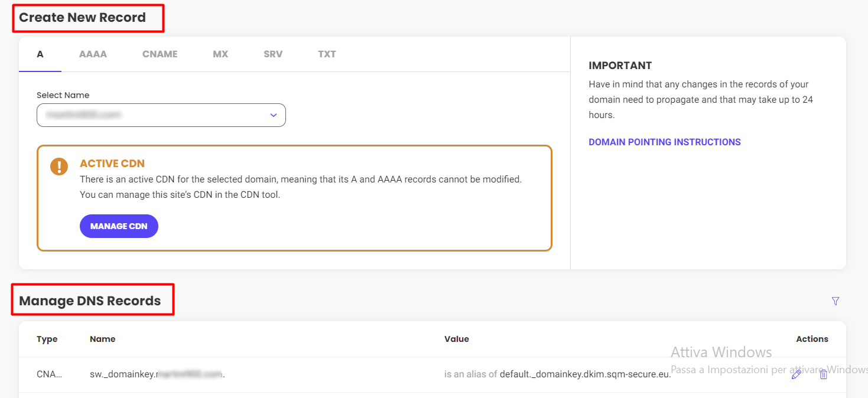This screenshot has width=868, height=398.
Task: Click the sw._domainkey record name
Action: 157,374
